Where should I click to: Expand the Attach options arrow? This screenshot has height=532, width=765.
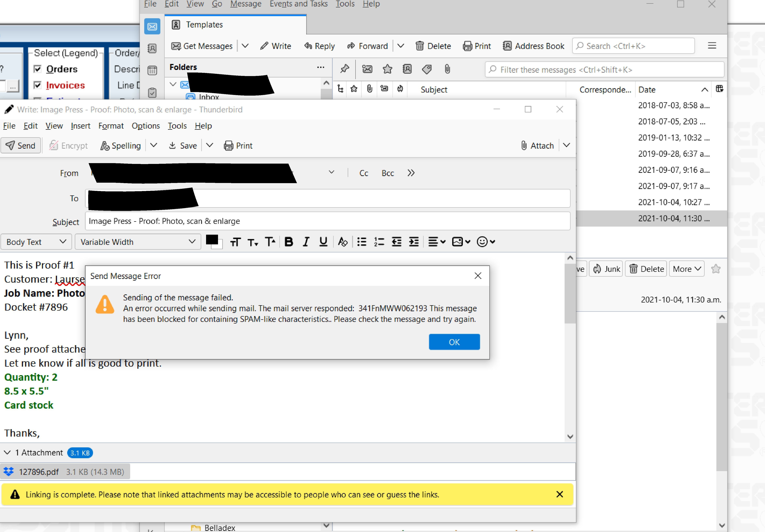tap(566, 145)
